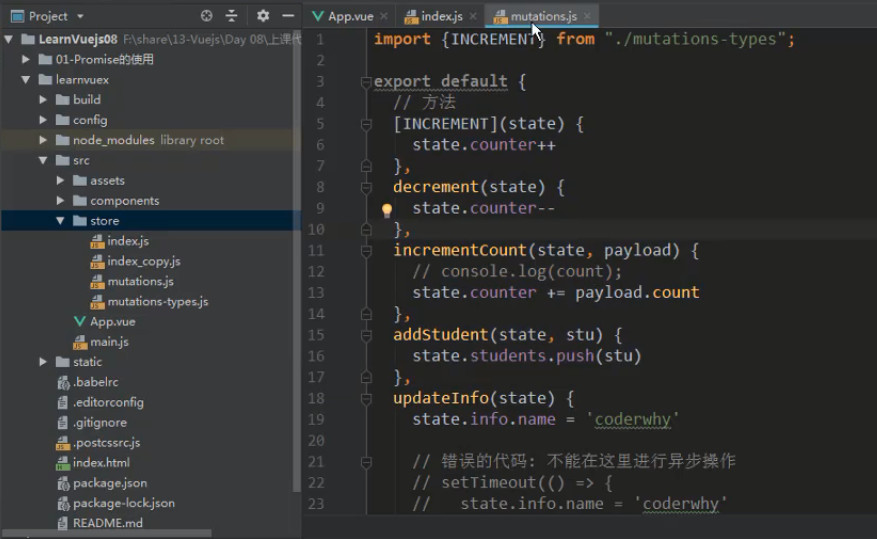Open index_copy.js file
This screenshot has height=539, width=877.
144,261
